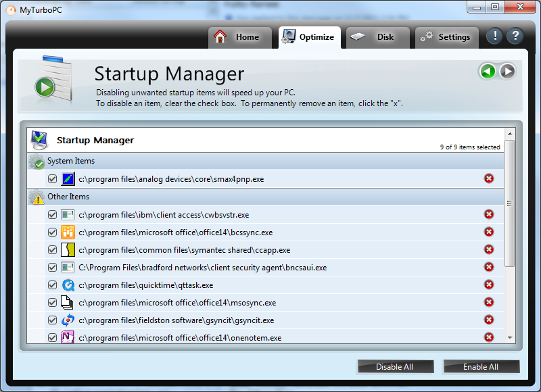Remove qttask.exe with its red x

[488, 285]
